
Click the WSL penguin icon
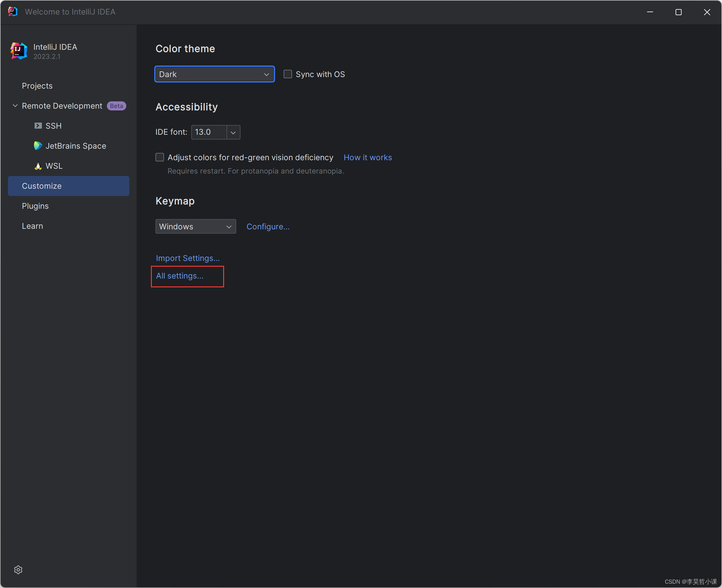(x=38, y=166)
